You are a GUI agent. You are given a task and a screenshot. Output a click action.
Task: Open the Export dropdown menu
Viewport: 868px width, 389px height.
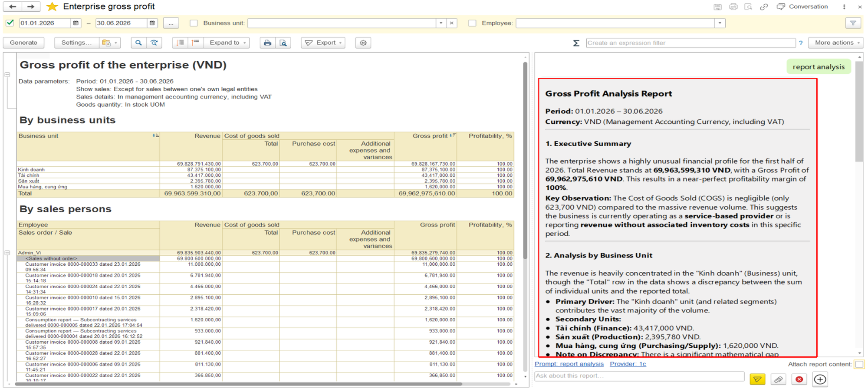tap(323, 43)
